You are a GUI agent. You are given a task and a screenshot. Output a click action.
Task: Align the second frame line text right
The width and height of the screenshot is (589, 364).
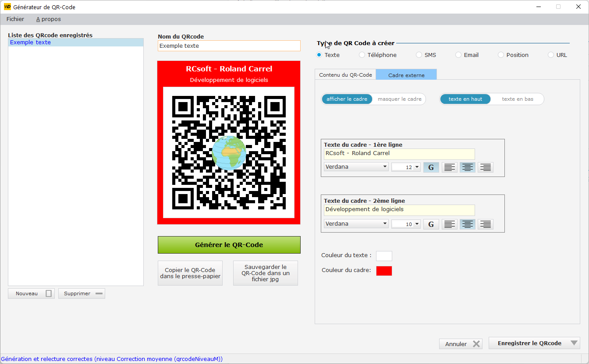pos(485,224)
